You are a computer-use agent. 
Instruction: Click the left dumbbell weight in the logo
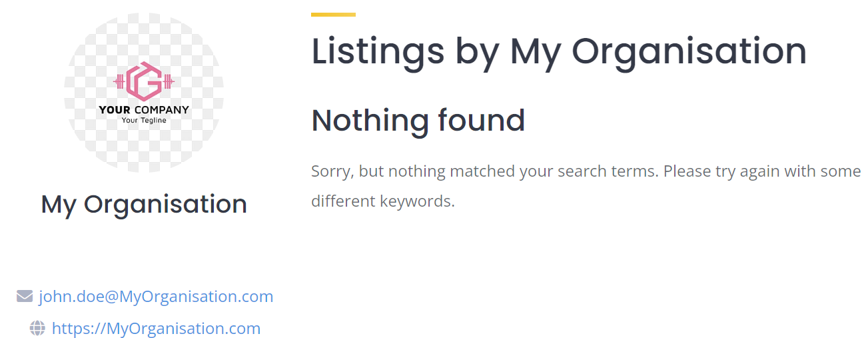click(x=120, y=82)
